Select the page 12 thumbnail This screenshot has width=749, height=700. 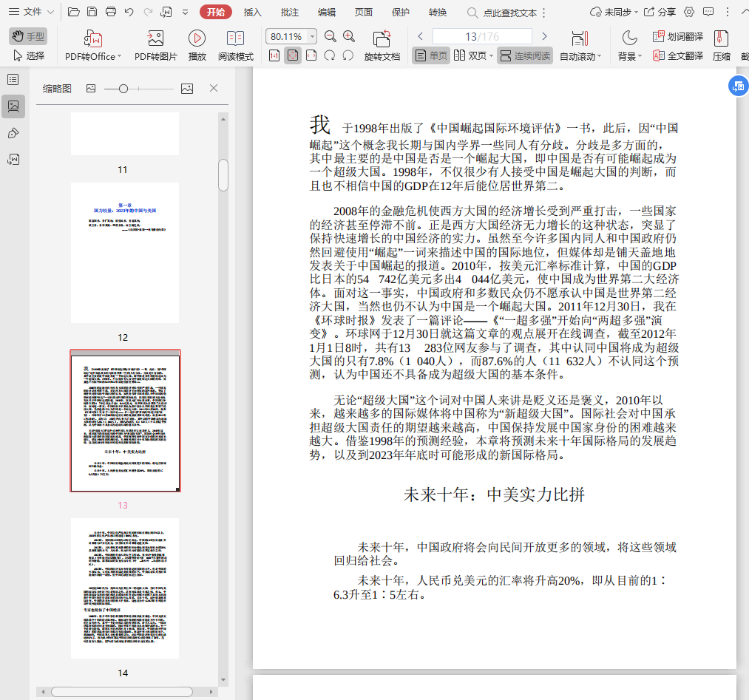pyautogui.click(x=125, y=253)
